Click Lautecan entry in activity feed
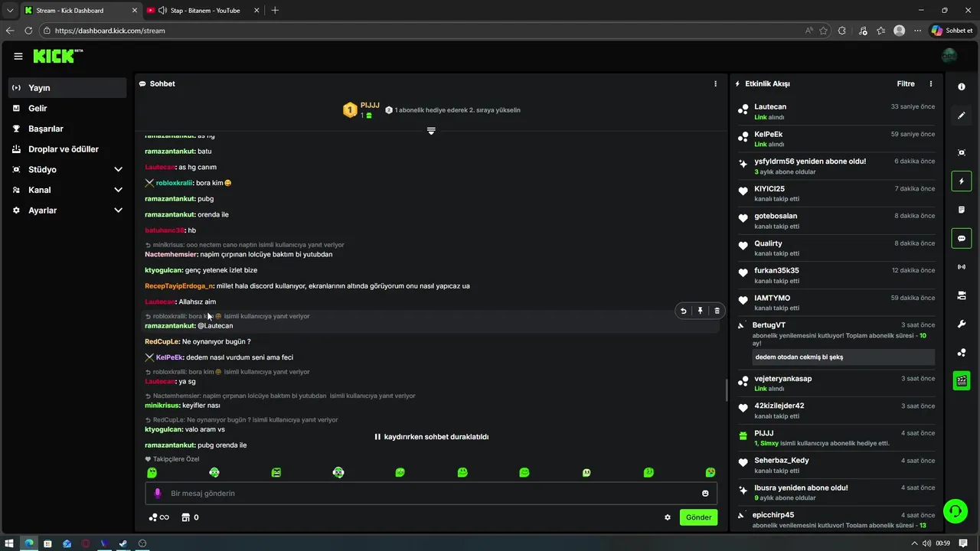980x551 pixels. coord(836,112)
